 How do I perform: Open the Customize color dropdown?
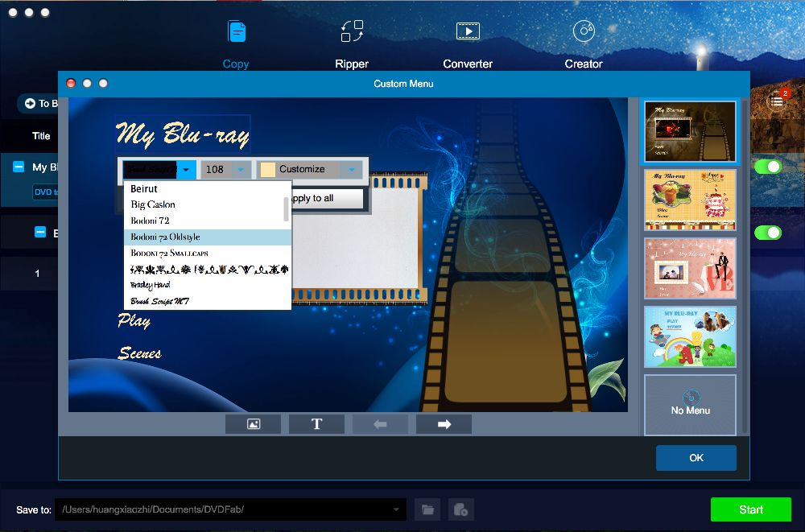click(x=350, y=170)
